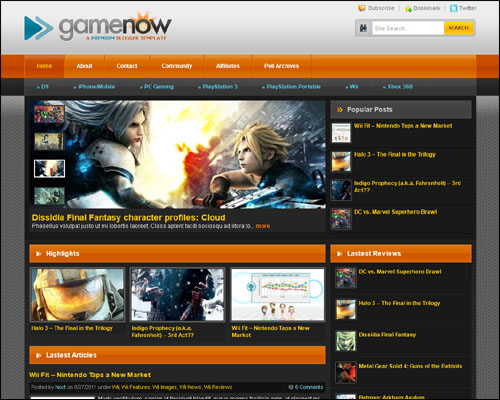500x400 pixels.
Task: Select the first slider thumbnail with comic heroes
Action: pyautogui.click(x=49, y=114)
